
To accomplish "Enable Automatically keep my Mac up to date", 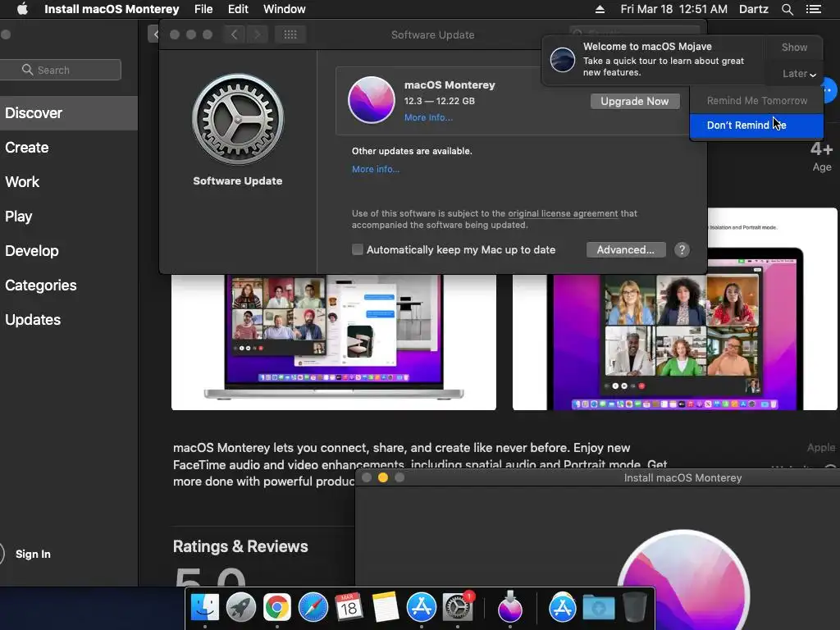I will tap(358, 249).
